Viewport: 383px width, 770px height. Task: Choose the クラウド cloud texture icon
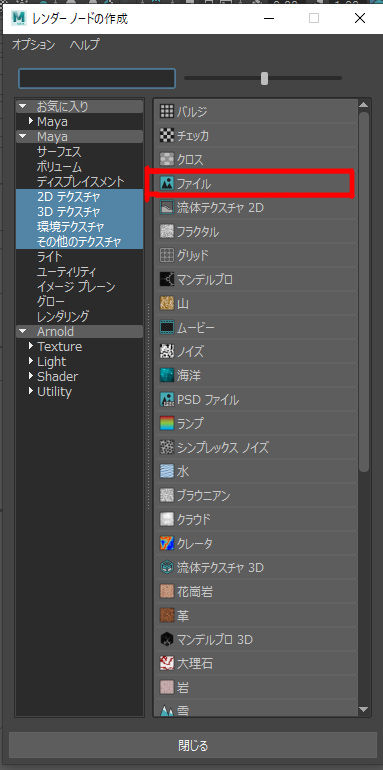pos(167,520)
